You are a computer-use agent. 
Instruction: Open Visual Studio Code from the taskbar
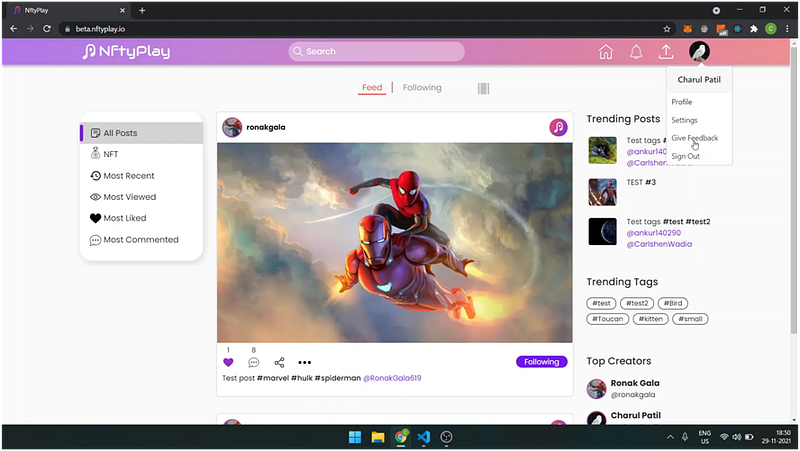(x=423, y=437)
